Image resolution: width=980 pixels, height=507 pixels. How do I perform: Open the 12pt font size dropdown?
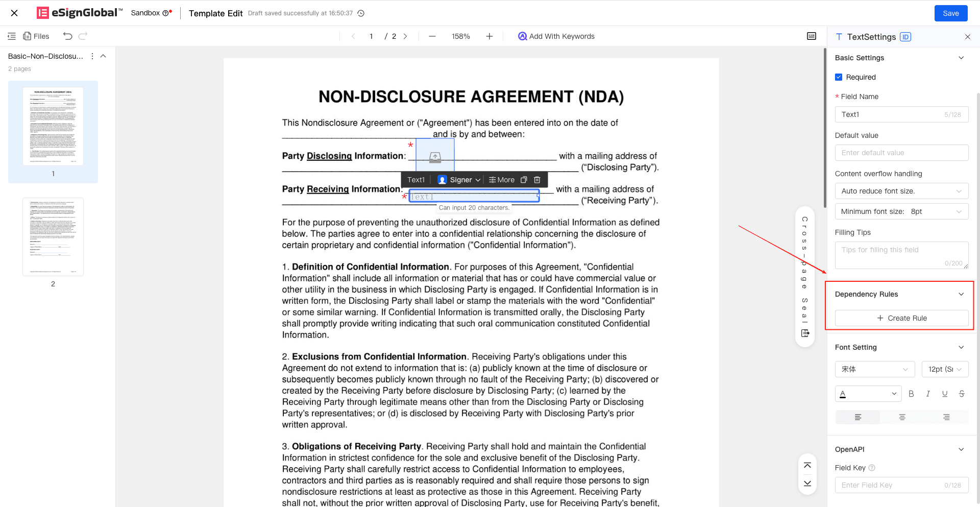click(x=945, y=369)
